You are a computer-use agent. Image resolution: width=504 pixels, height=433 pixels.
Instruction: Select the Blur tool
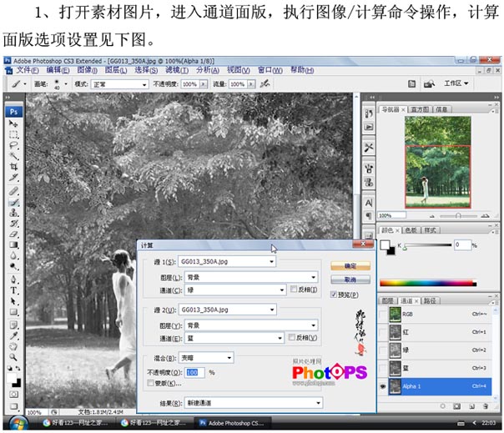13,255
